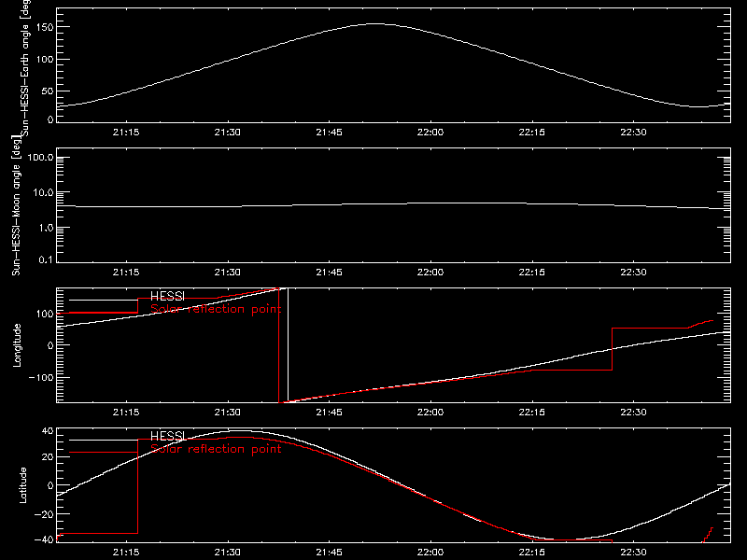Click the 22:30 time label of the Longitude plot

pos(634,413)
